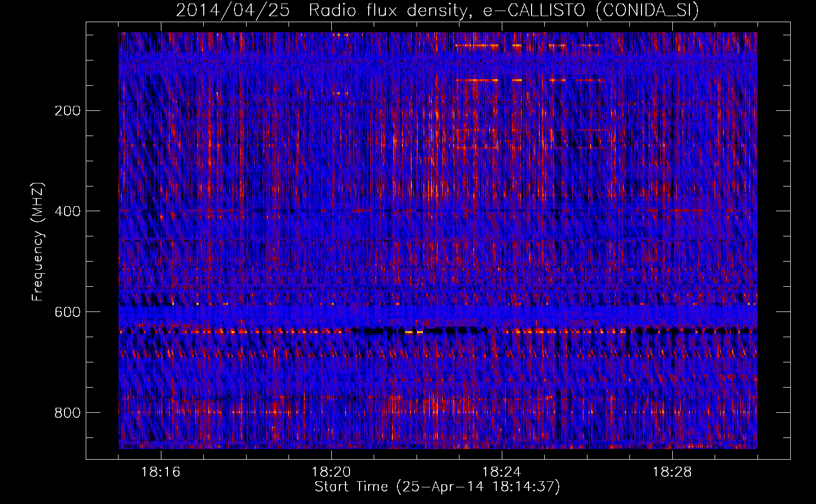Click the 18:20 time tick label
The height and width of the screenshot is (504, 816).
331,472
